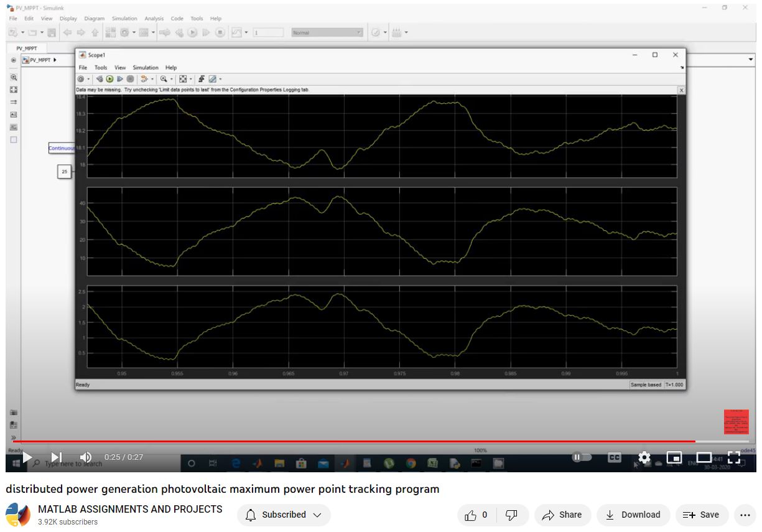Switch to miniplayer mode
The width and height of the screenshot is (762, 532).
[674, 457]
